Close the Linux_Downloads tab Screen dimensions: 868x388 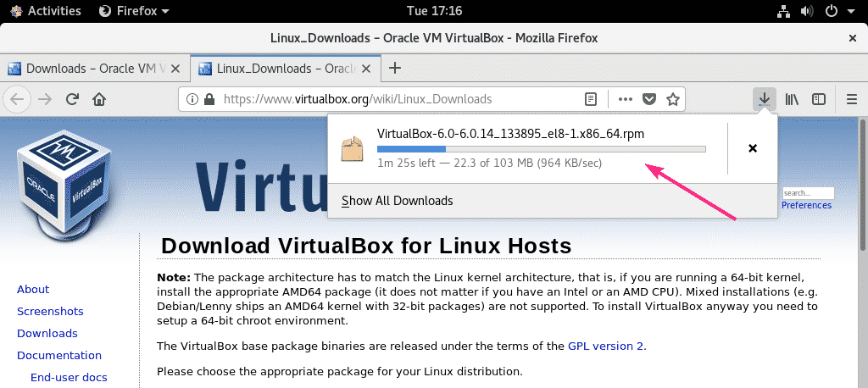[366, 69]
